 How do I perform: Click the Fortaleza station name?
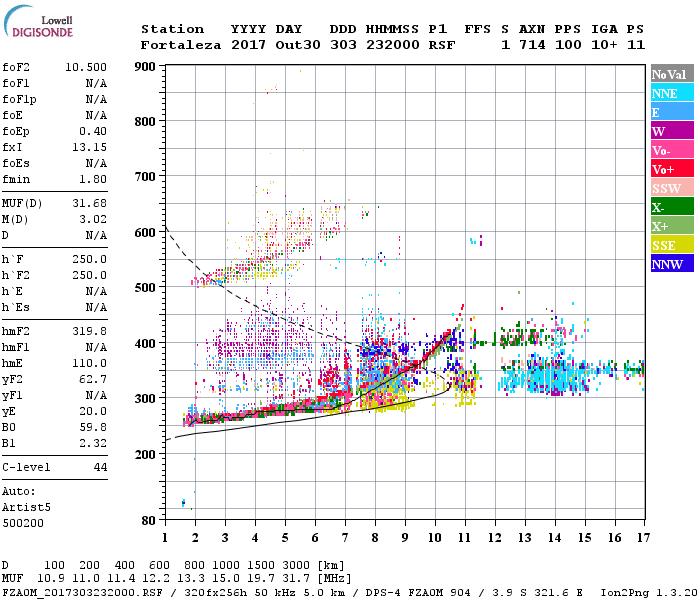(x=181, y=45)
